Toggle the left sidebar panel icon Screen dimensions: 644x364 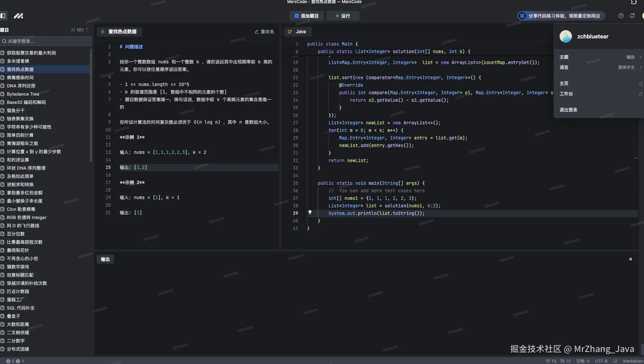3,16
